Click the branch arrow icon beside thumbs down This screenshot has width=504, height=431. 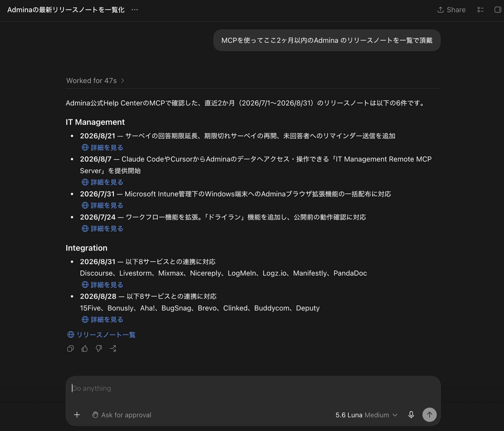tap(113, 349)
